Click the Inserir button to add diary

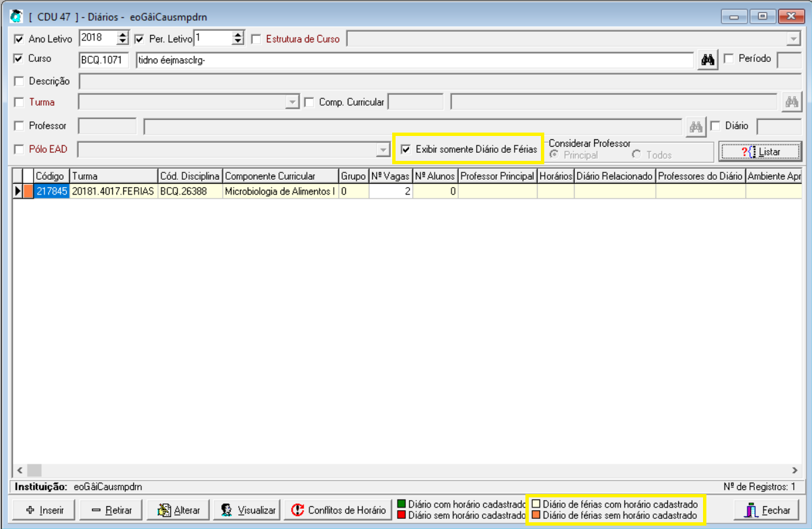pyautogui.click(x=44, y=510)
